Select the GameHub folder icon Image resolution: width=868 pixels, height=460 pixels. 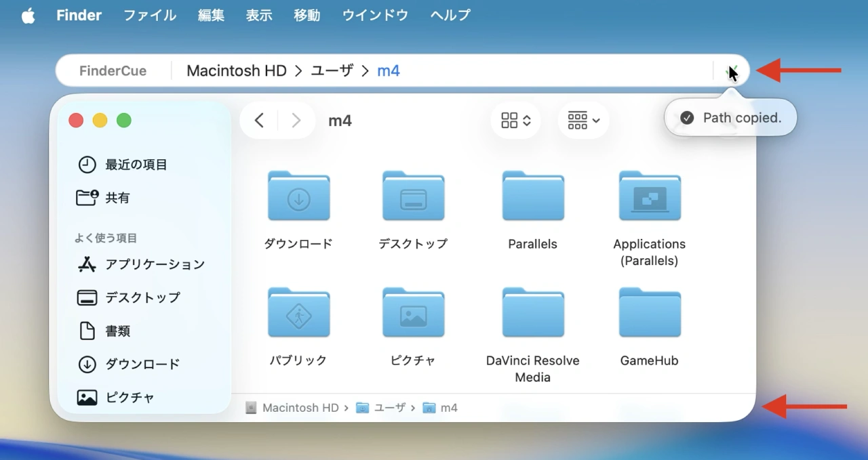pyautogui.click(x=650, y=312)
